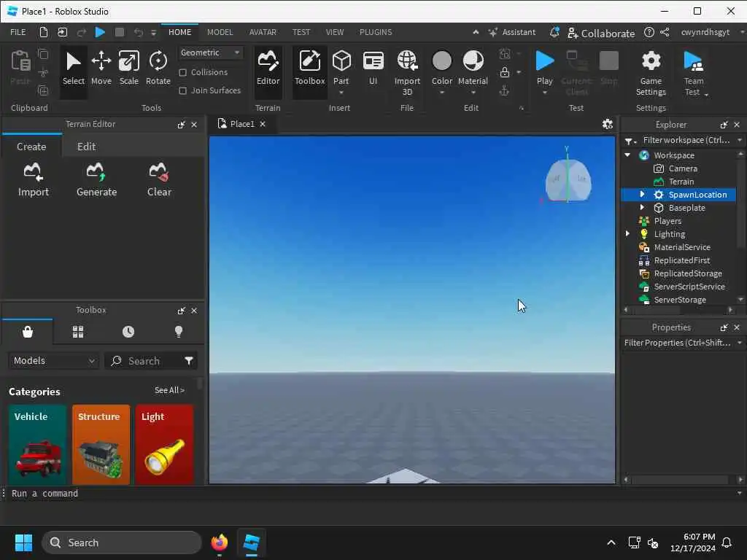Open the Vehicle category
This screenshot has height=560, width=747.
point(37,445)
